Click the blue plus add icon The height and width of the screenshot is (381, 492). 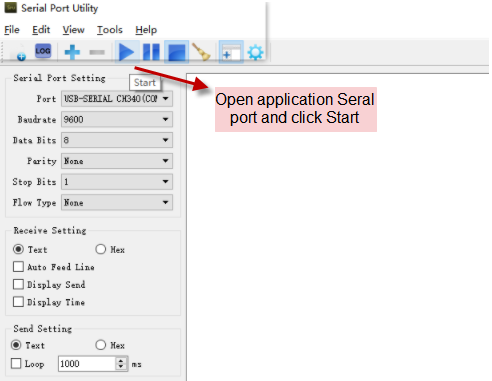(72, 52)
